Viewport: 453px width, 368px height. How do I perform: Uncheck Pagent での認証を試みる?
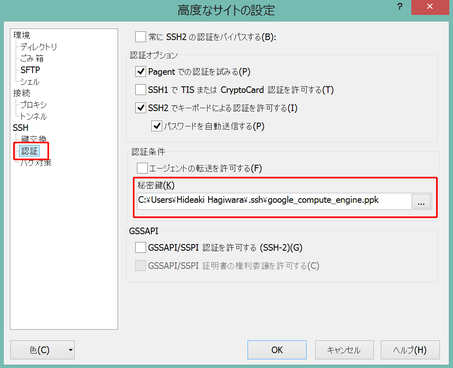click(140, 71)
